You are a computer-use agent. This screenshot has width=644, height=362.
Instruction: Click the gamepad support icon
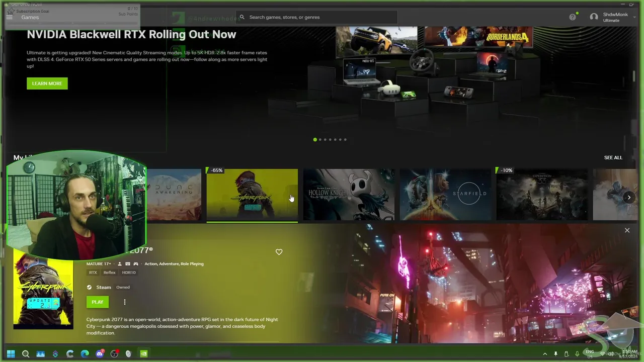[x=136, y=264]
